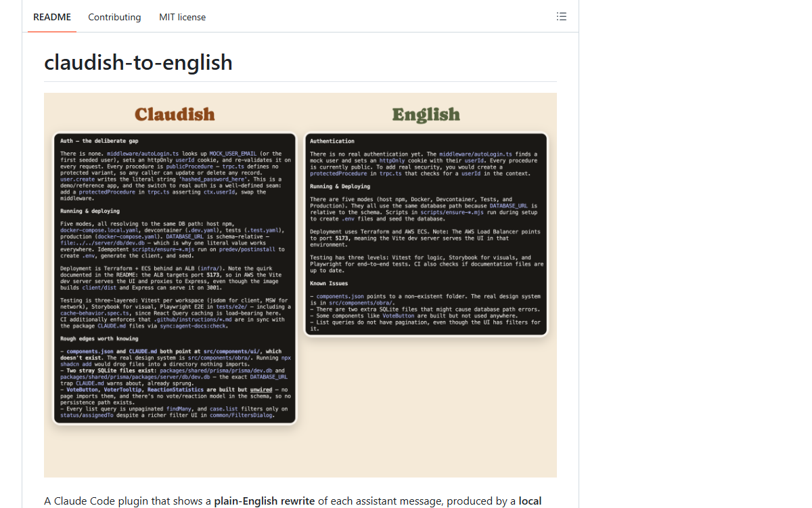Select the 'Known Issues' heading
Viewport: 812px width, 508px height.
click(329, 283)
